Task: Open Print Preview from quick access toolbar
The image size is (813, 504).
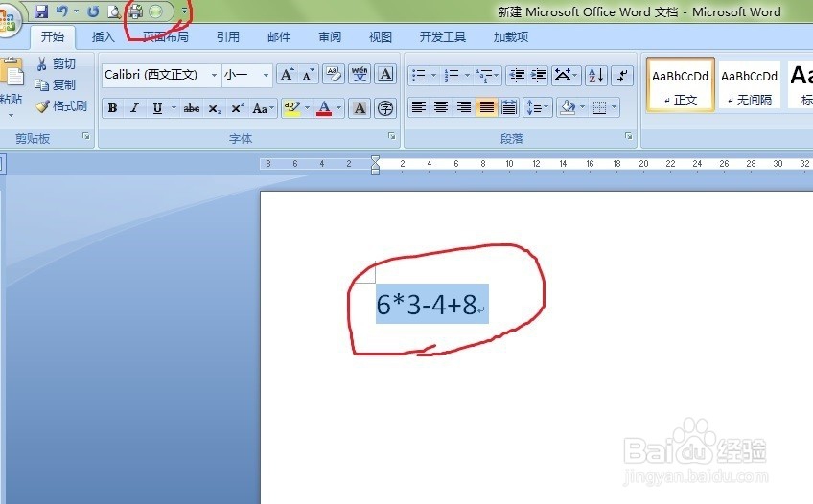Action: (x=113, y=11)
